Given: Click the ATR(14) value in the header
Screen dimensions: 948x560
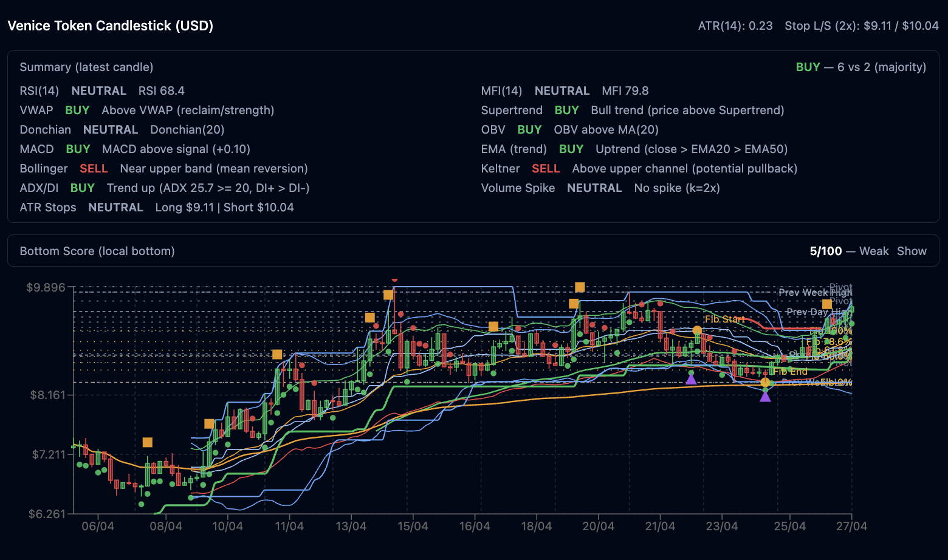Looking at the screenshot, I should (x=735, y=26).
